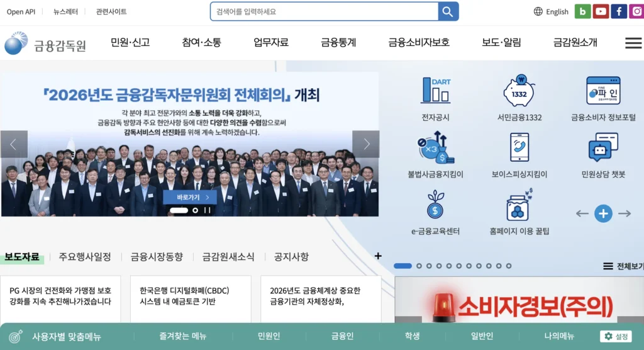This screenshot has height=350, width=644.
Task: Open the 2026년도 금융체계상 중요한 press card
Action: (x=321, y=299)
